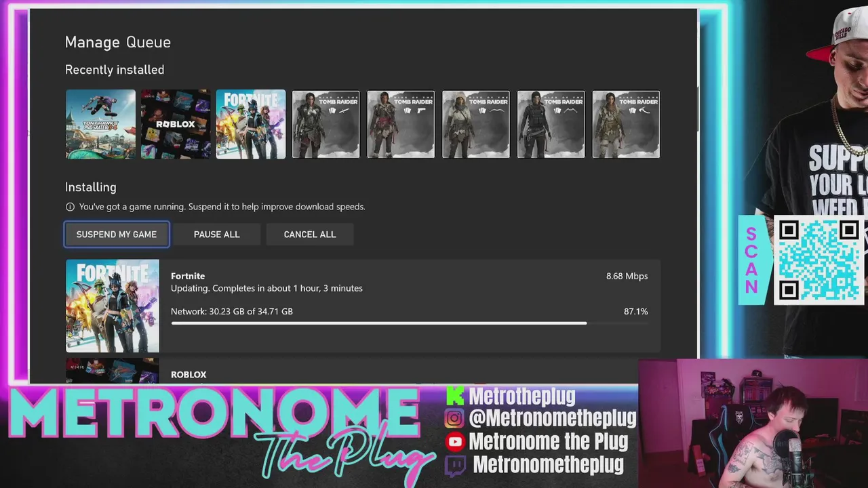Click the Recently installed heading
The height and width of the screenshot is (488, 868).
click(x=115, y=70)
